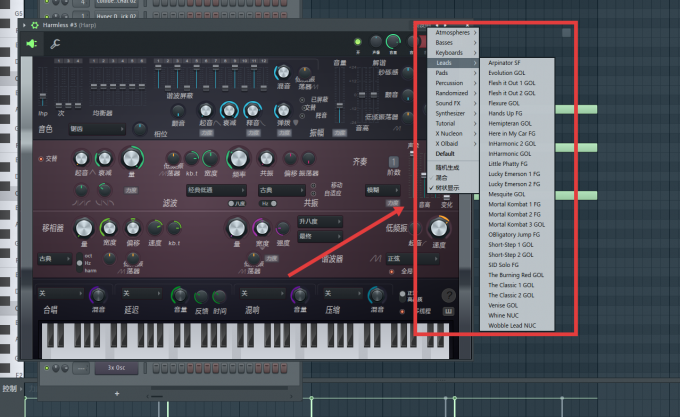Open the 升八度 dropdown

click(320, 222)
